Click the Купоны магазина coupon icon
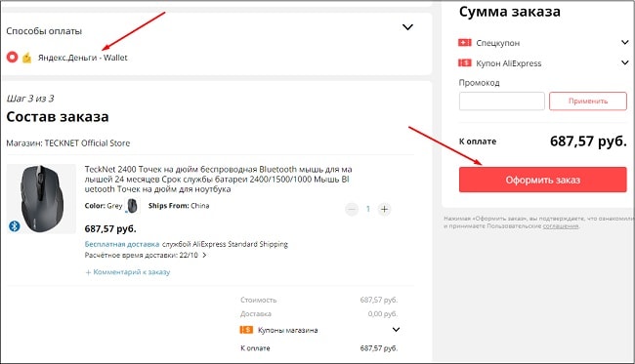 (246, 330)
